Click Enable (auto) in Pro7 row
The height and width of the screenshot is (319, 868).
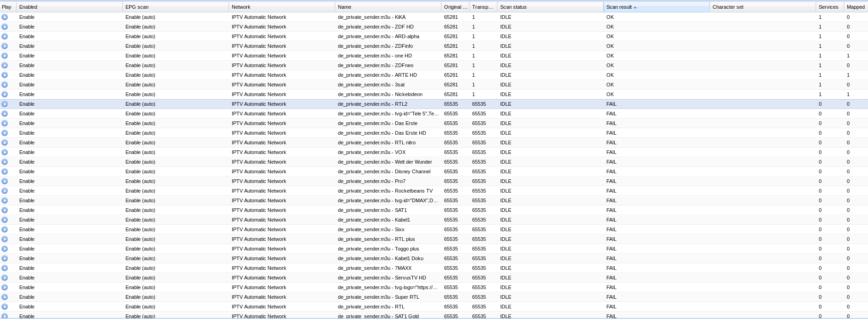[x=176, y=181]
